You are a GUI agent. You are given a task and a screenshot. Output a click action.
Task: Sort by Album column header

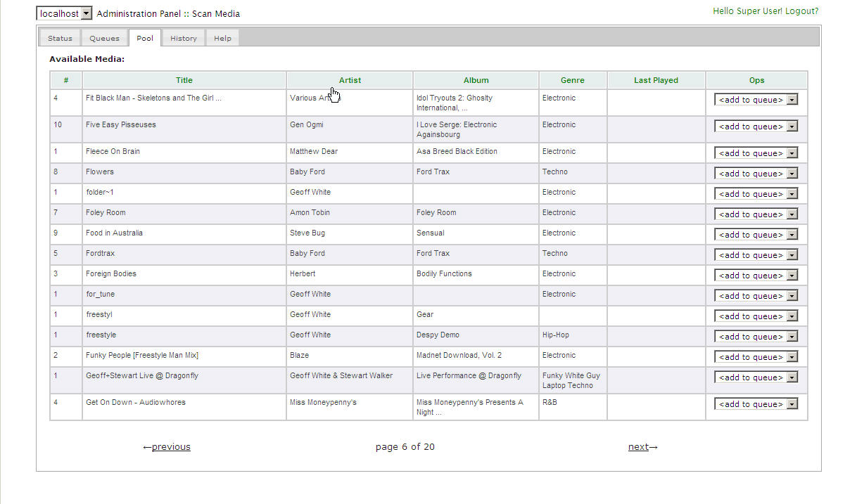(x=476, y=80)
